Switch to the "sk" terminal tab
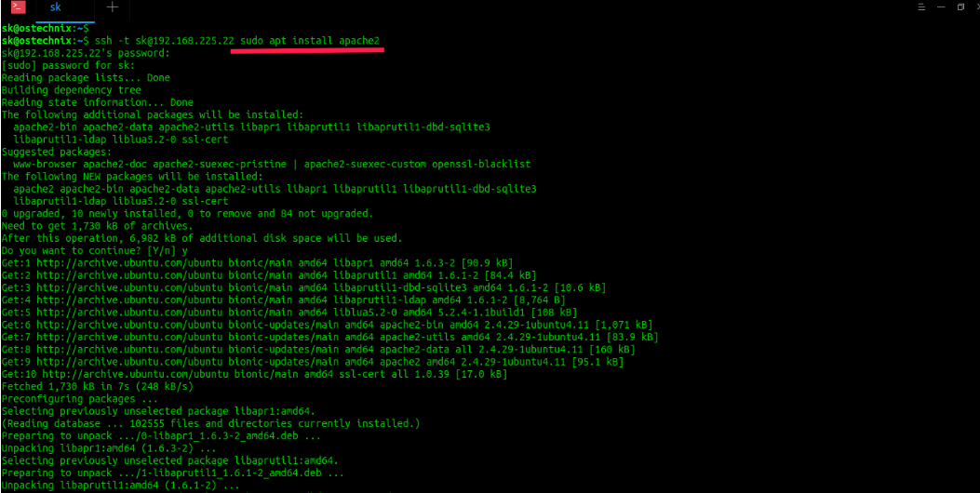The width and height of the screenshot is (980, 493). [56, 7]
